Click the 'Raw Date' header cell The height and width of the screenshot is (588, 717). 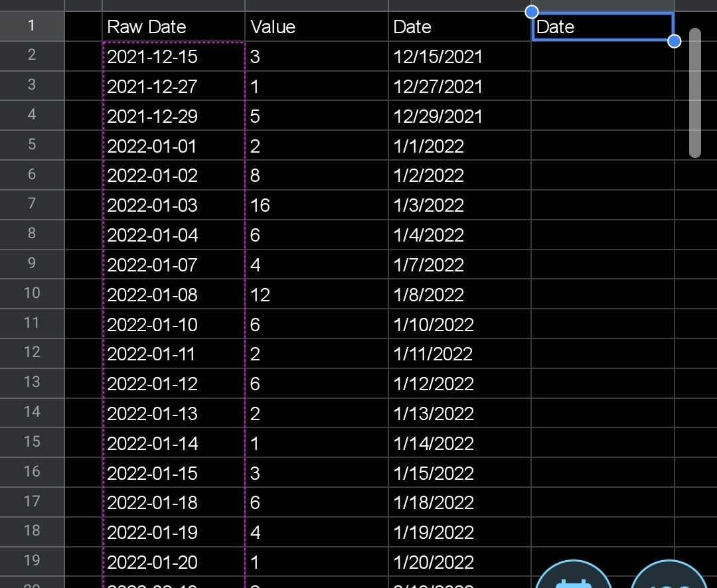174,27
